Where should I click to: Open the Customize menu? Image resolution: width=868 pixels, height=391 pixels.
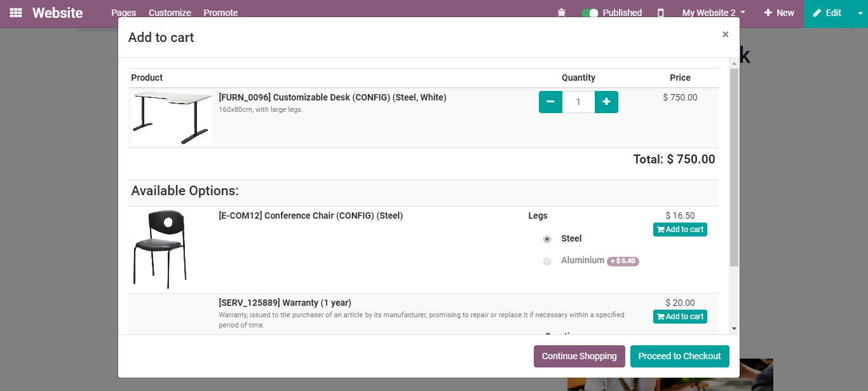click(x=170, y=13)
